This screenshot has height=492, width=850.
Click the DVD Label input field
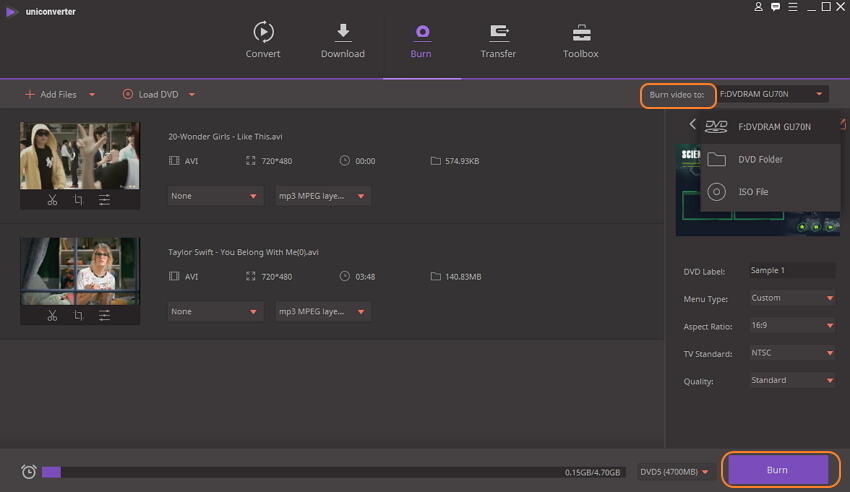(792, 270)
